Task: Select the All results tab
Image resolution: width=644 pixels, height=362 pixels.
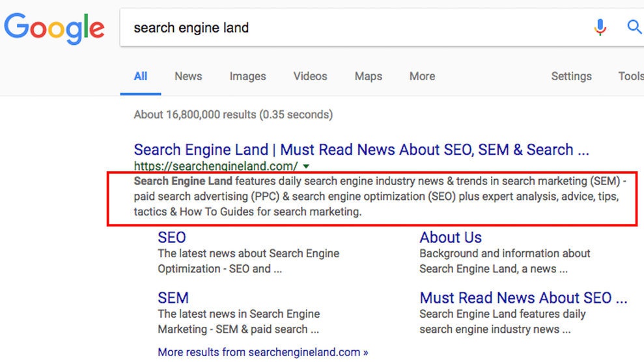Action: 141,76
